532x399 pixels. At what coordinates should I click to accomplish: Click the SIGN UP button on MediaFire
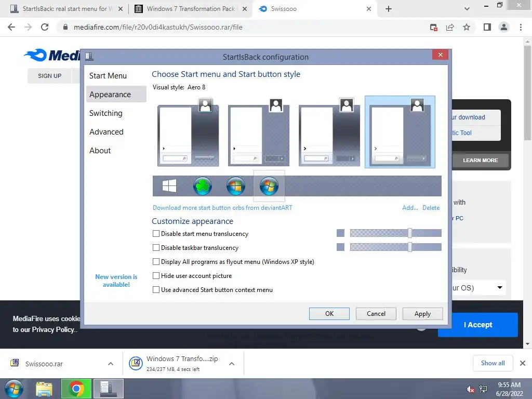(49, 76)
